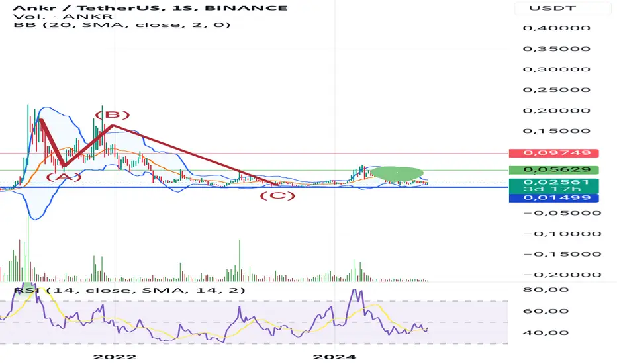Select the (C) wave label
Screen dimensions: 617x364
[x=277, y=195]
